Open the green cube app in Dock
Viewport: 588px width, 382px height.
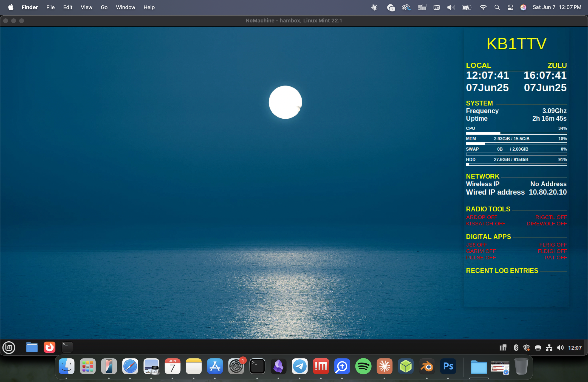click(x=406, y=366)
